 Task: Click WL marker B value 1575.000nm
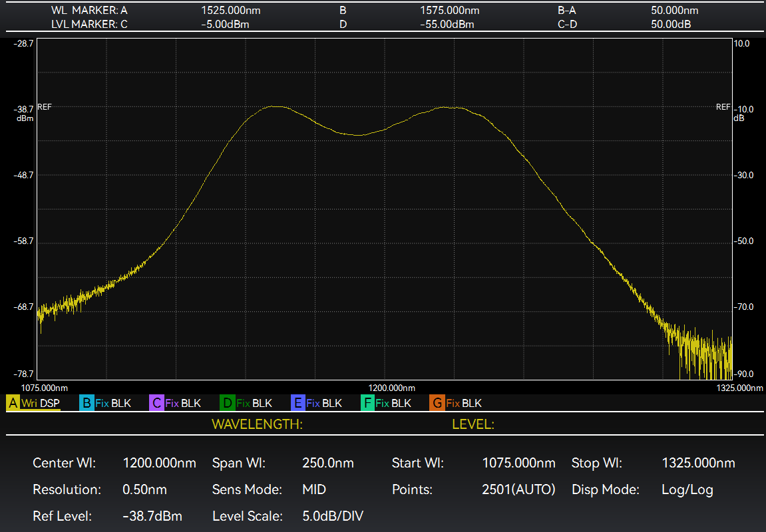450,10
